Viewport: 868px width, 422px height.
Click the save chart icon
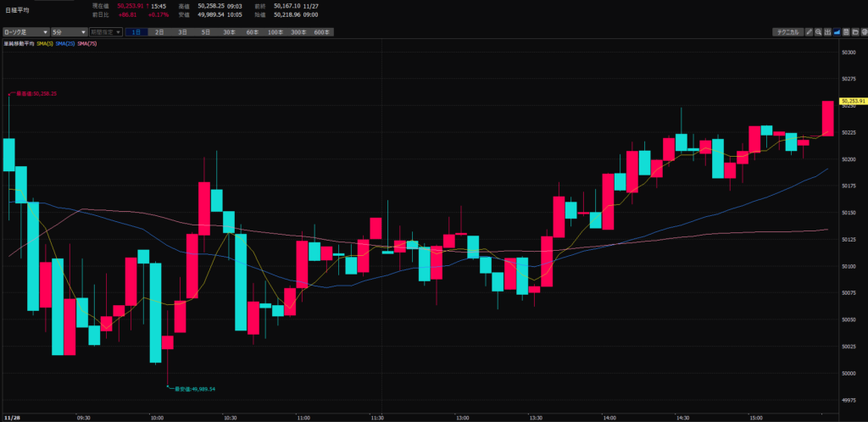coord(846,32)
